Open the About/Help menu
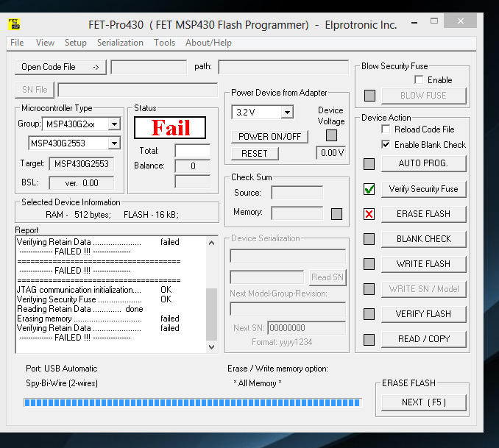 click(x=208, y=43)
